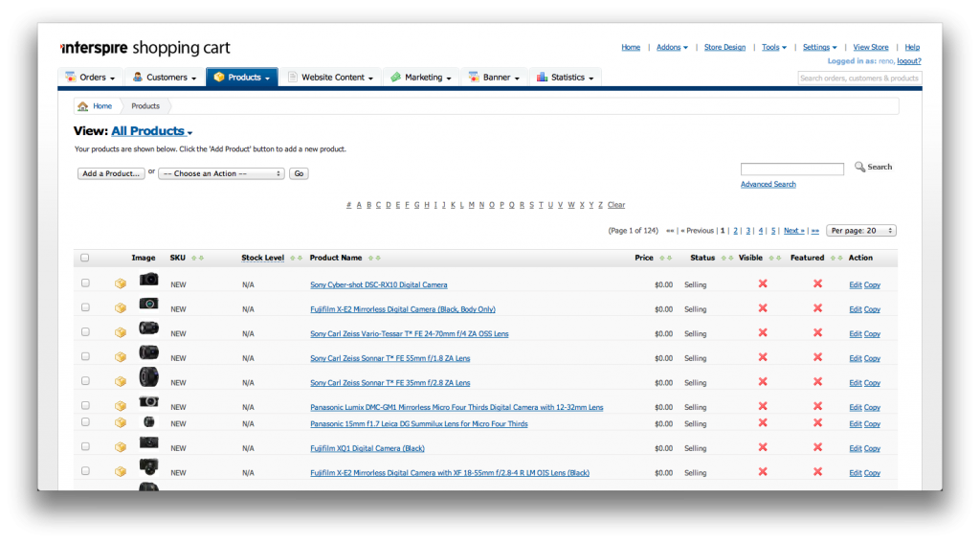This screenshot has height=543, width=980.
Task: Open the Marketing menu tab
Action: 422,78
